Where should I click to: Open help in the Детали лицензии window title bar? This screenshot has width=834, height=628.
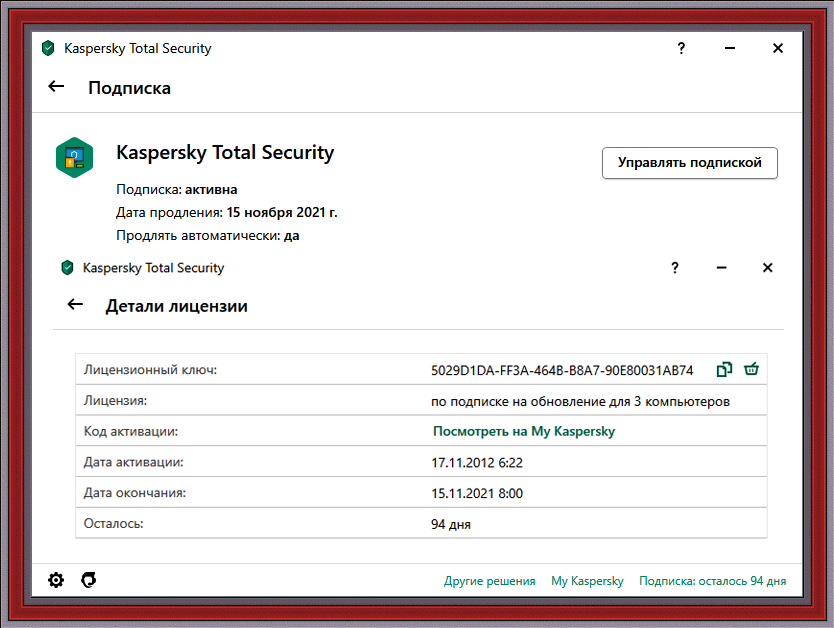click(675, 267)
